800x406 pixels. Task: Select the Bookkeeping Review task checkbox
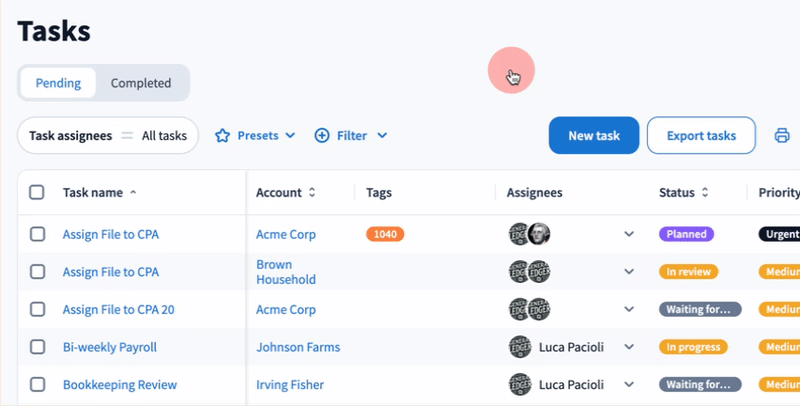pyautogui.click(x=37, y=384)
